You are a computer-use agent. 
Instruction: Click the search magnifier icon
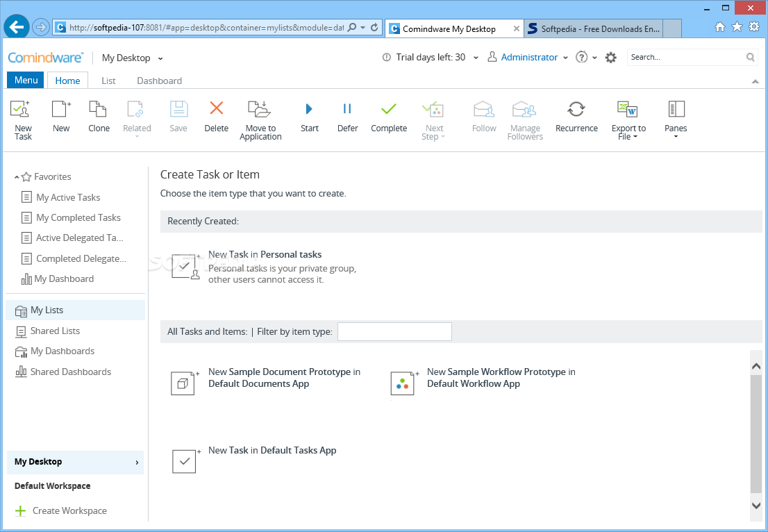coord(751,58)
